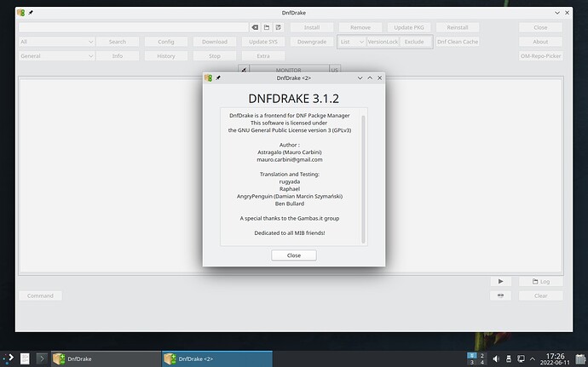The height and width of the screenshot is (367, 588).
Task: Click the edit-file icon next to the search field
Action: (279, 27)
